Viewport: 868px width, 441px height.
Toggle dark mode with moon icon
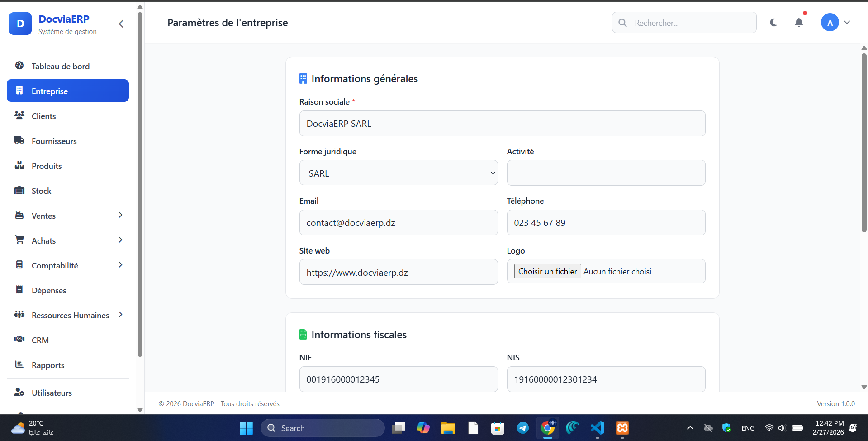click(773, 23)
